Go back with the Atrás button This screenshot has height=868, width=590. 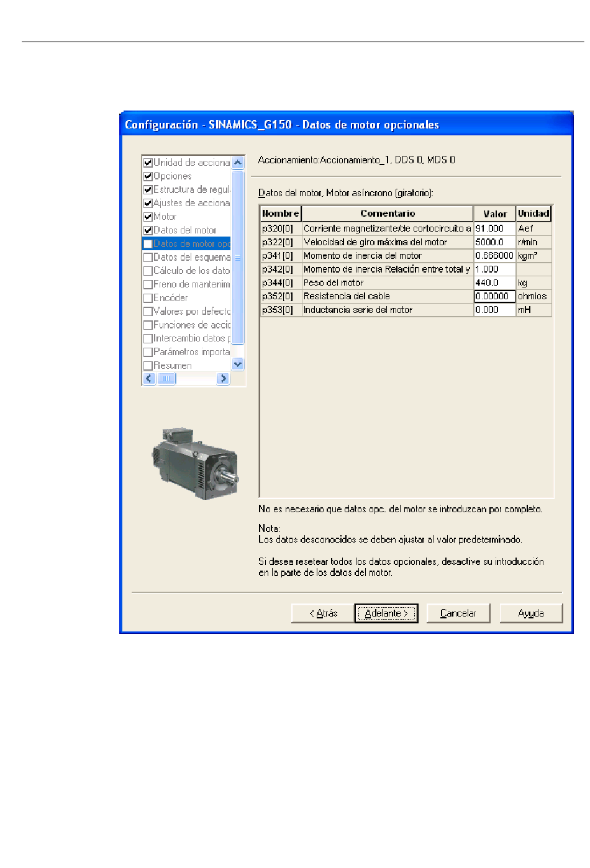[x=323, y=613]
